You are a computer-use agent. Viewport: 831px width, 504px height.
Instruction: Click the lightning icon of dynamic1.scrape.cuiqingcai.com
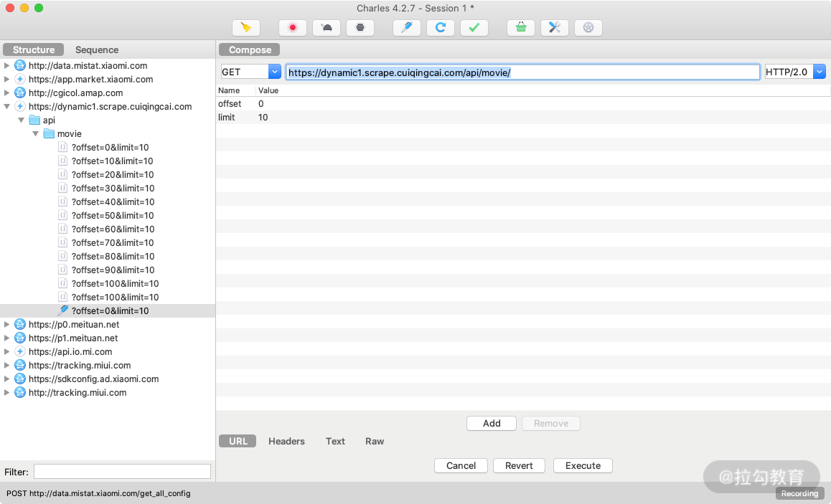[x=20, y=106]
